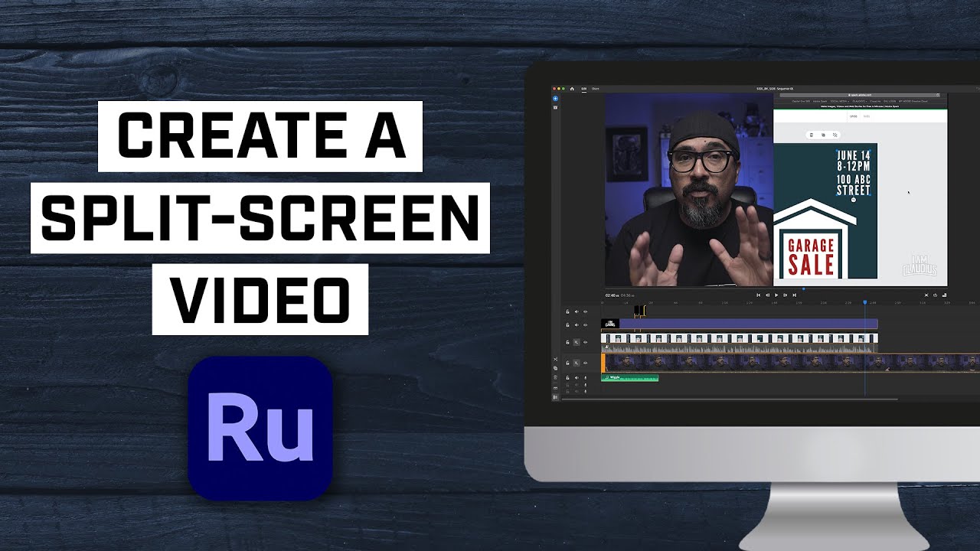Toggle loop playback icon
This screenshot has height=551, width=980.
(935, 295)
